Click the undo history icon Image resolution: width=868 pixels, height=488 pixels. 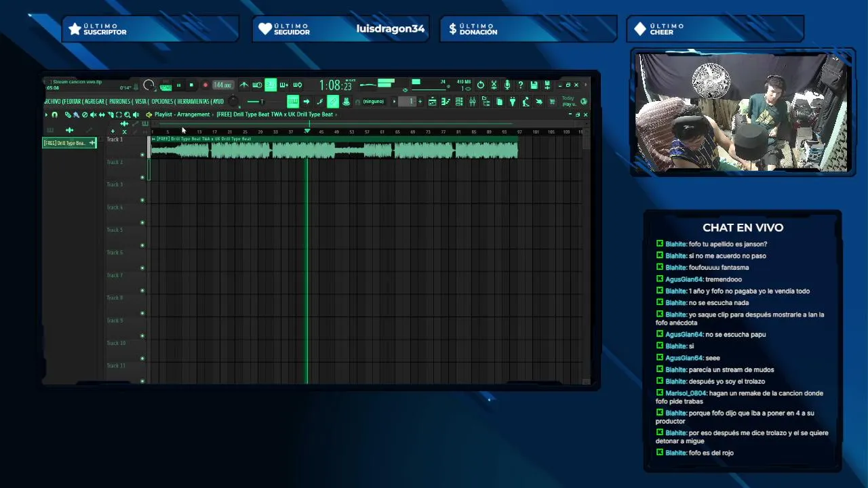pyautogui.click(x=481, y=85)
